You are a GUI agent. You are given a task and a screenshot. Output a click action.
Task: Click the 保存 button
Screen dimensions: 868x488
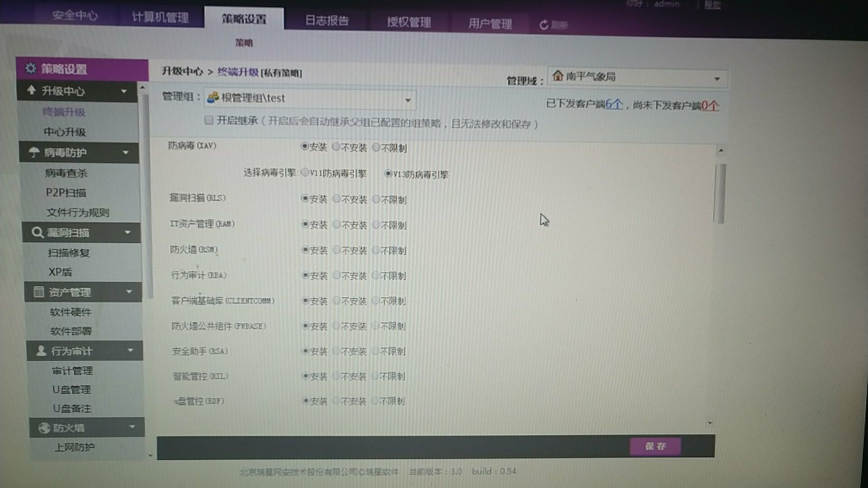pyautogui.click(x=655, y=446)
